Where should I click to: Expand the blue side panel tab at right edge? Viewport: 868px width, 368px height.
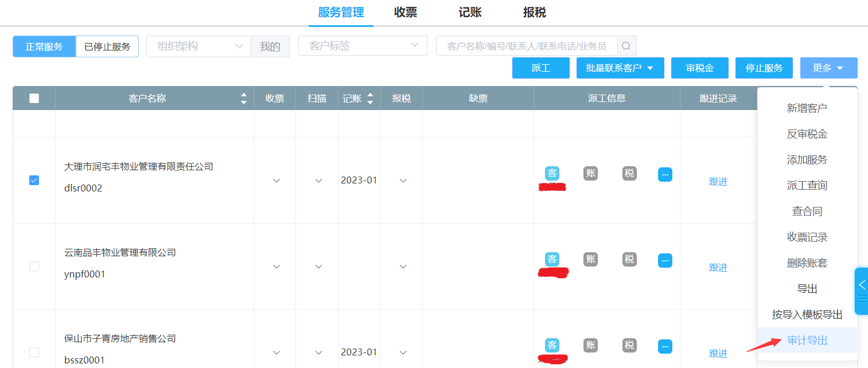pyautogui.click(x=861, y=291)
